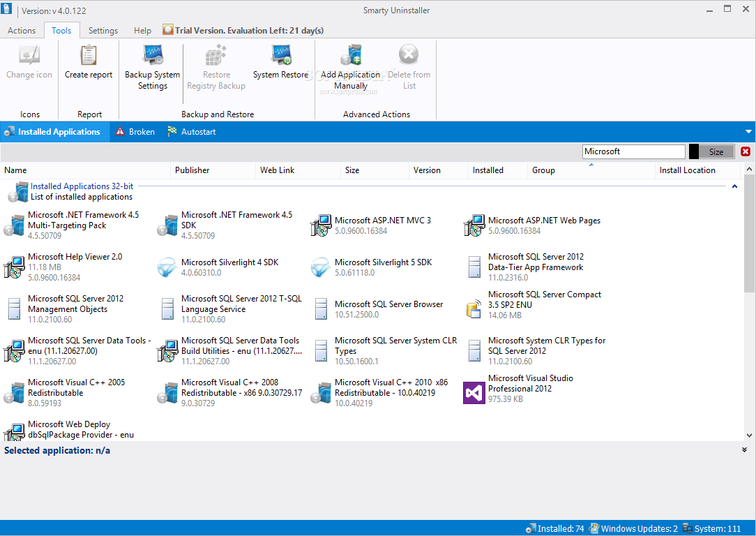Image resolution: width=756 pixels, height=536 pixels.
Task: Click the list scrollbar up arrow
Action: (749, 169)
